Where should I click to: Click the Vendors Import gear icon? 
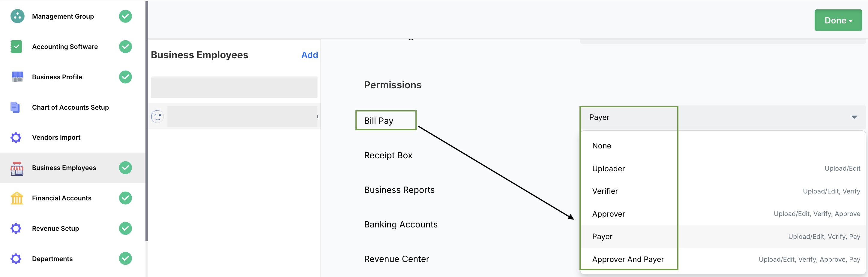pyautogui.click(x=16, y=138)
